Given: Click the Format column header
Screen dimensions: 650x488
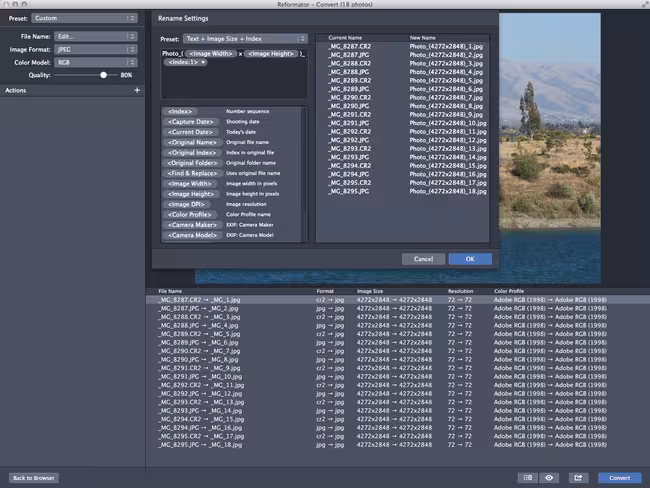Looking at the screenshot, I should pyautogui.click(x=325, y=291).
